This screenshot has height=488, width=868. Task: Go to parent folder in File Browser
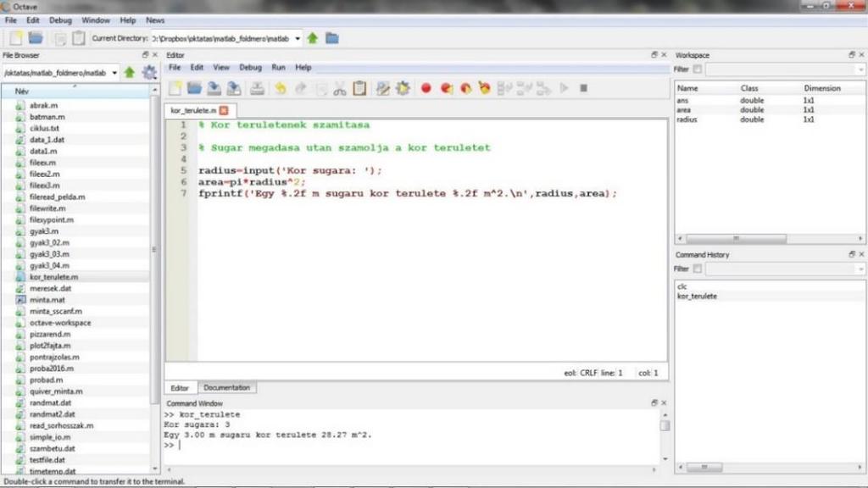(130, 73)
